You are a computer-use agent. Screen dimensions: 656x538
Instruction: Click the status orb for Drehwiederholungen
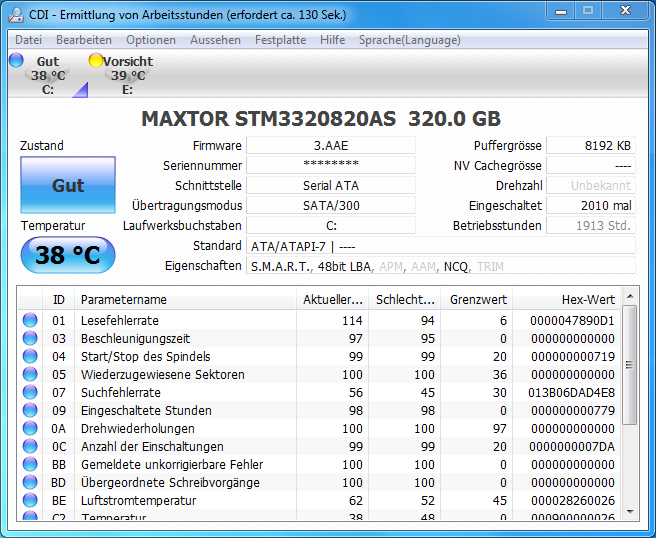(30, 428)
